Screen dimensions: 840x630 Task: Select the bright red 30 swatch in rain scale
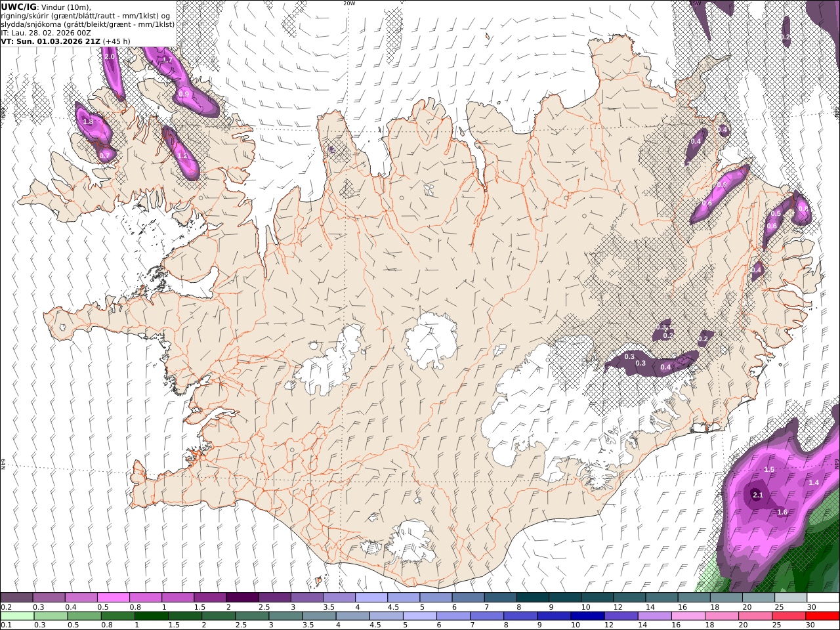[822, 616]
